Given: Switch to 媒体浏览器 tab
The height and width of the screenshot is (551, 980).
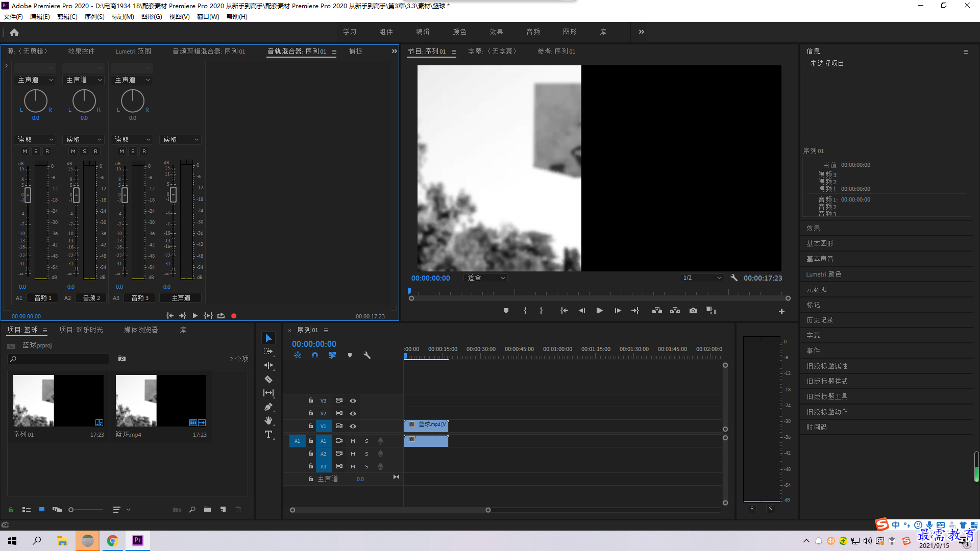Looking at the screenshot, I should [x=141, y=330].
